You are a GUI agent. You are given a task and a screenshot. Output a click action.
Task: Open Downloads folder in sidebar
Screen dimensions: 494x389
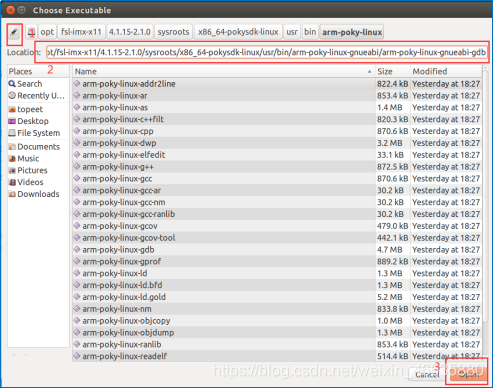(34, 194)
